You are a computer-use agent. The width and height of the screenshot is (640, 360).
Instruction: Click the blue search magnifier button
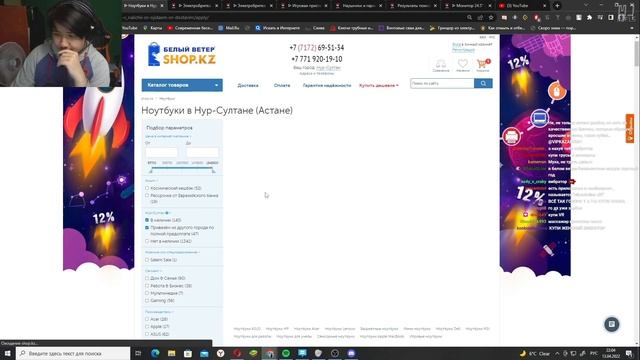(x=483, y=83)
